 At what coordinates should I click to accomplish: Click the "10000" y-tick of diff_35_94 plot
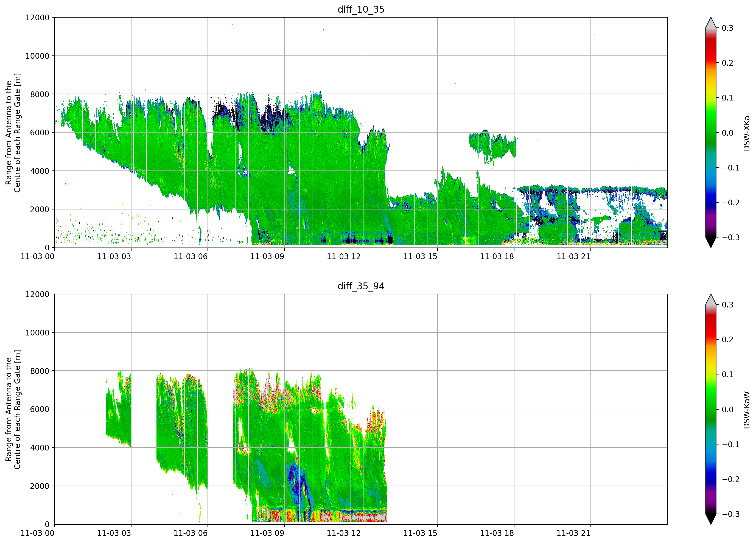(37, 333)
